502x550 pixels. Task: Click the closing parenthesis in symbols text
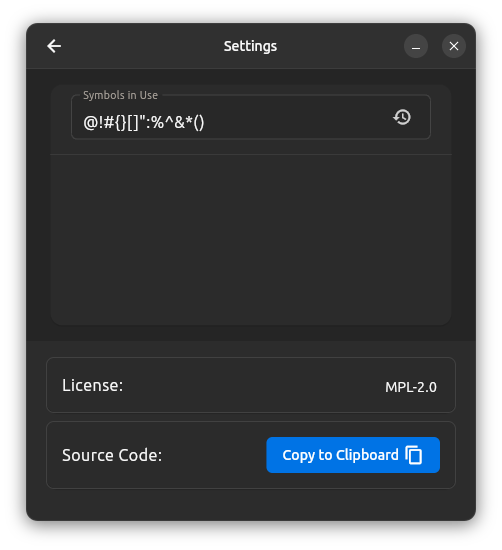click(x=201, y=123)
